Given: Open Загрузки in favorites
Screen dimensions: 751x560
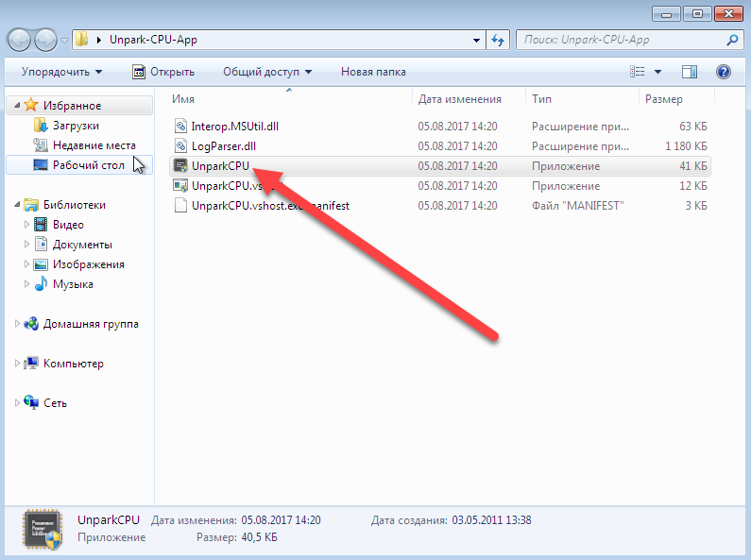Looking at the screenshot, I should 76,126.
